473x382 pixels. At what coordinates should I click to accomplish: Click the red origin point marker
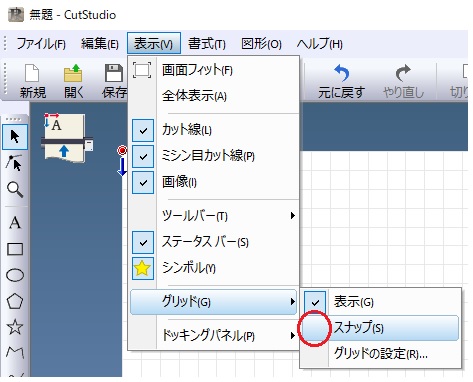(x=122, y=150)
